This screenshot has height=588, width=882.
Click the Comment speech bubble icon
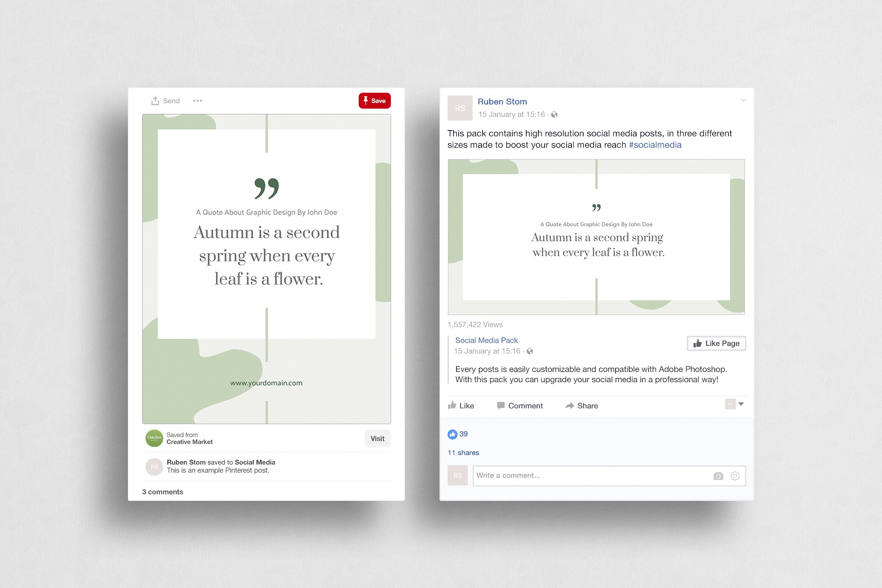click(500, 405)
